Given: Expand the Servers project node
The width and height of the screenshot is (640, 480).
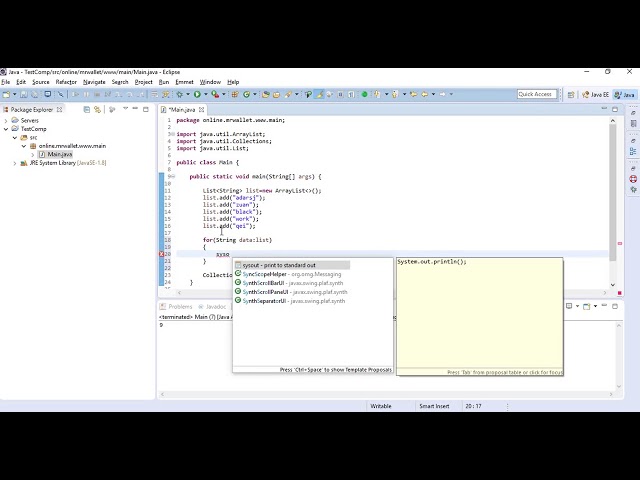Looking at the screenshot, I should [6, 120].
